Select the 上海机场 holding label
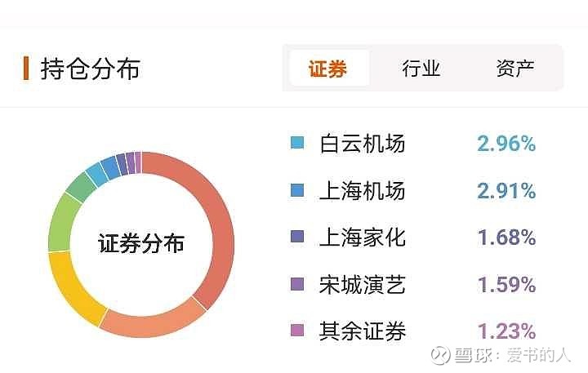This screenshot has height=373, width=588. click(363, 190)
